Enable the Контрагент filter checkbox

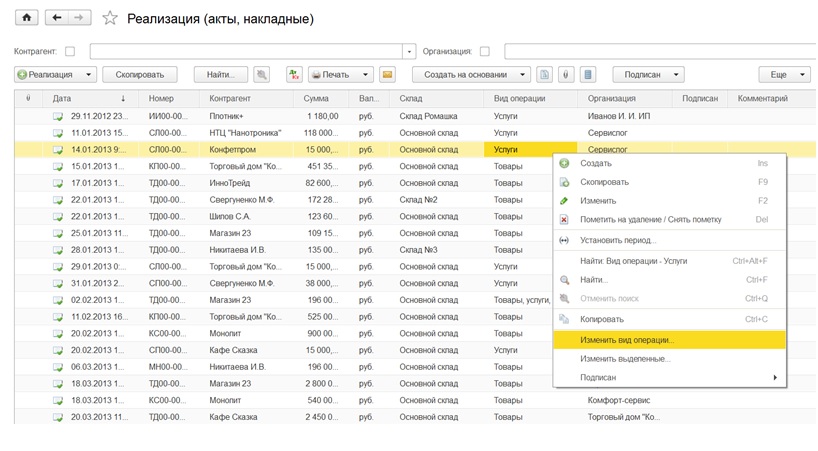70,51
